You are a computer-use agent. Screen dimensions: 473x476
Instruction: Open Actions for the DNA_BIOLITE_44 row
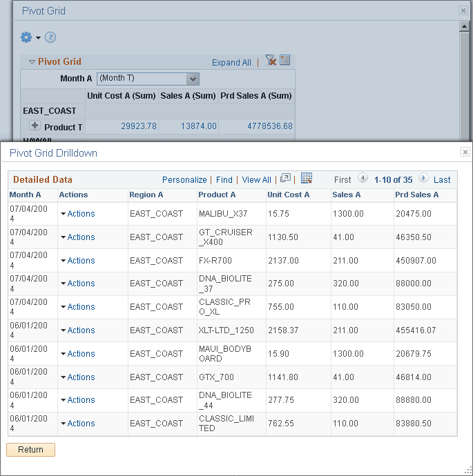78,400
